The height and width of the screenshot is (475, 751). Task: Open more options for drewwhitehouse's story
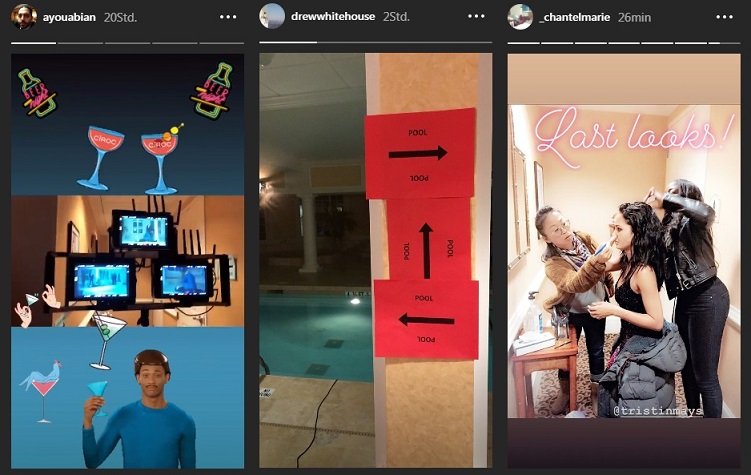click(x=476, y=16)
